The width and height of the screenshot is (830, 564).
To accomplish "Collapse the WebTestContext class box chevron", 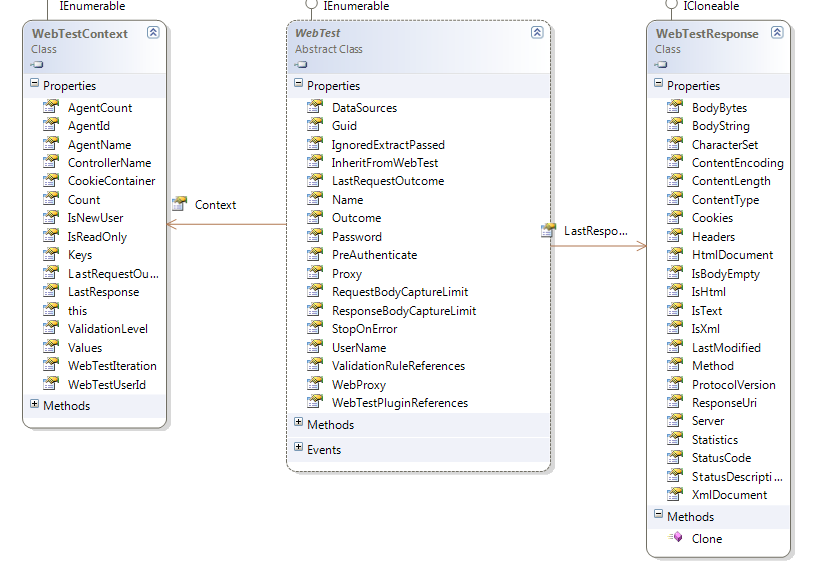I will click(153, 32).
